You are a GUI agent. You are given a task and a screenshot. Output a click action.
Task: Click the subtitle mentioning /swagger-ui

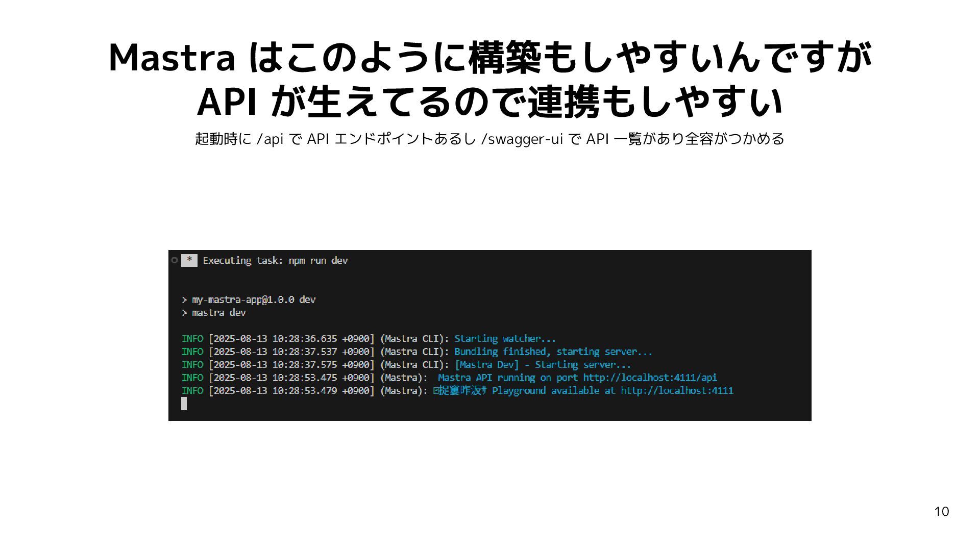[x=490, y=139]
